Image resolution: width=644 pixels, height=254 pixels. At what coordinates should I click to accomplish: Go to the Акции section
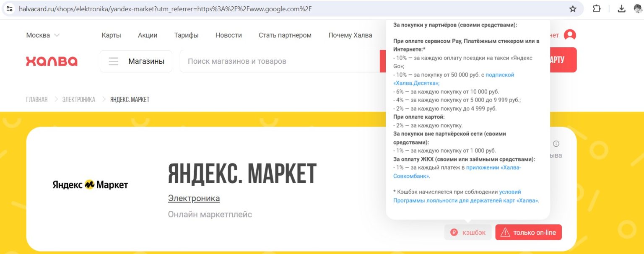pyautogui.click(x=148, y=35)
